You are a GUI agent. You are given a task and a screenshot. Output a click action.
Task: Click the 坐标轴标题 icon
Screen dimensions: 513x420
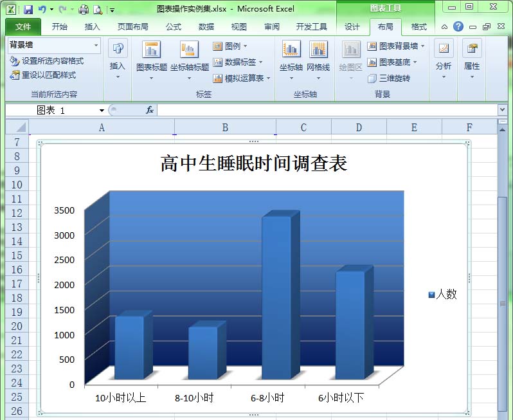coord(190,50)
